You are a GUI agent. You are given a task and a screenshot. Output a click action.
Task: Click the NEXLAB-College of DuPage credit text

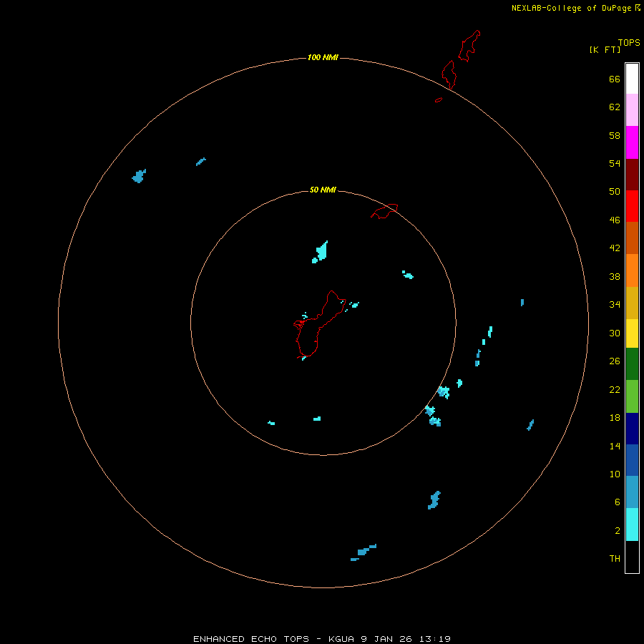tap(576, 8)
